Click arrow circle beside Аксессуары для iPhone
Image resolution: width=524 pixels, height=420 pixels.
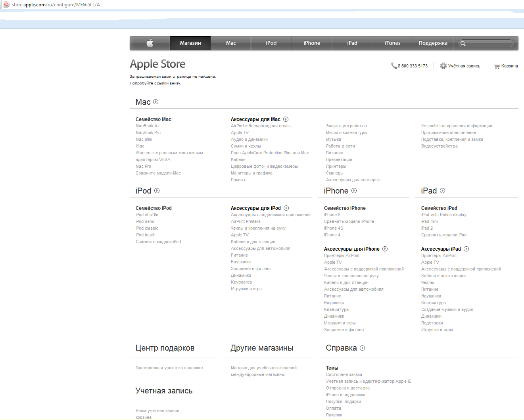[385, 249]
